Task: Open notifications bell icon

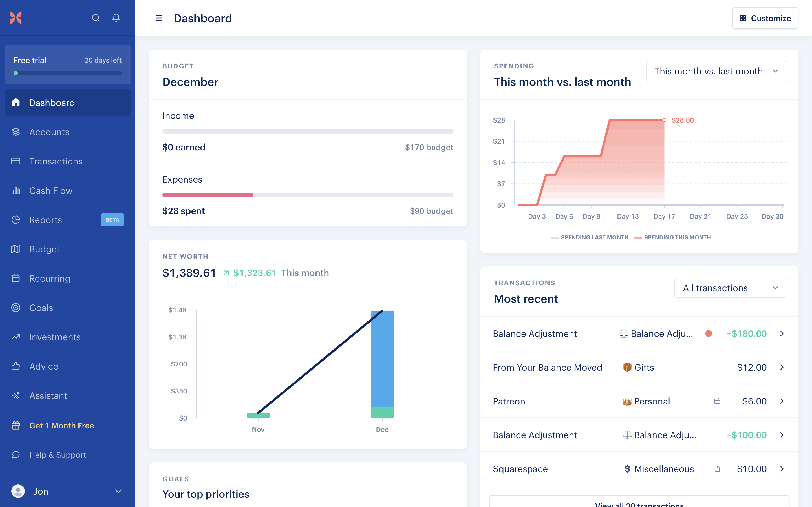Action: coord(116,18)
